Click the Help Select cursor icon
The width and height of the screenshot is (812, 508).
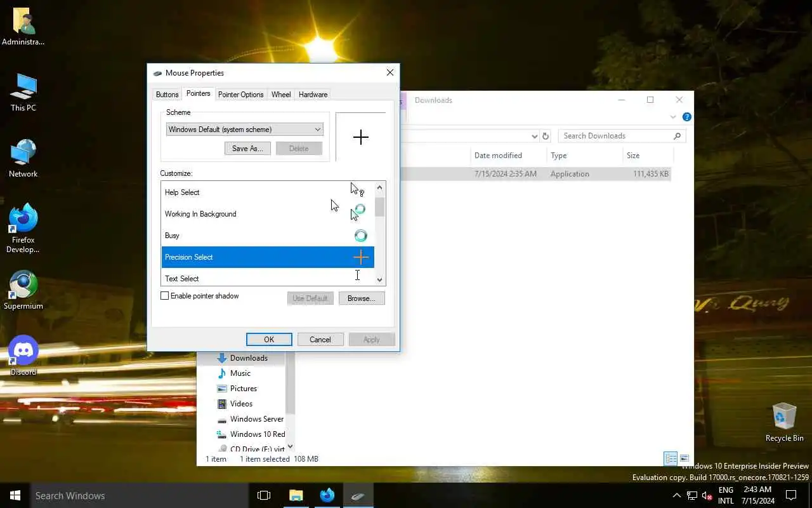point(357,189)
